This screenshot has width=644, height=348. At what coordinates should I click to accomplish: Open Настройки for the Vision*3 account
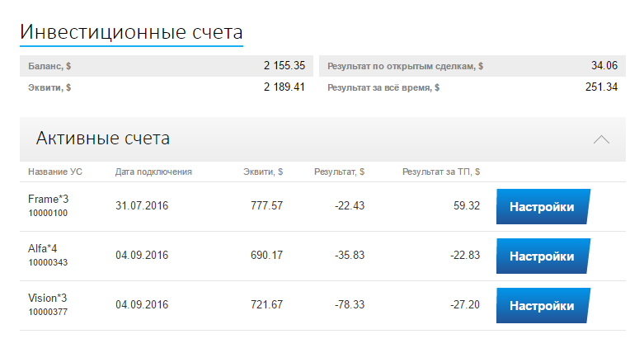pyautogui.click(x=542, y=306)
